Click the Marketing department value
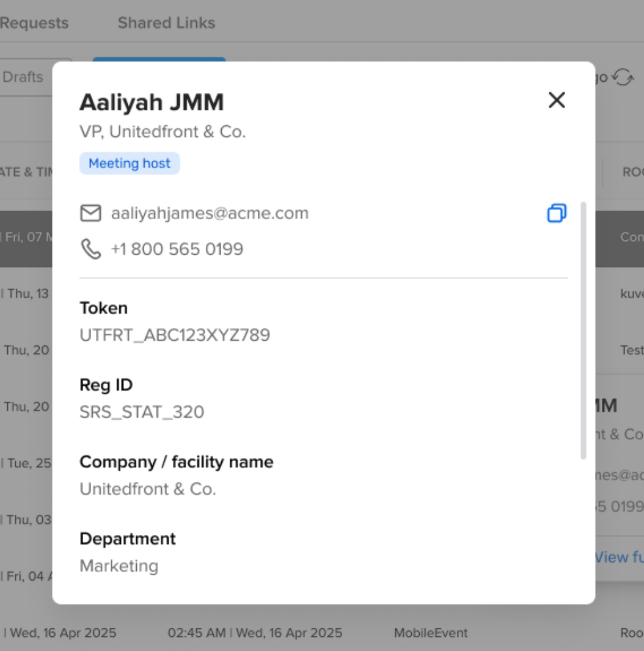644x651 pixels. click(119, 566)
